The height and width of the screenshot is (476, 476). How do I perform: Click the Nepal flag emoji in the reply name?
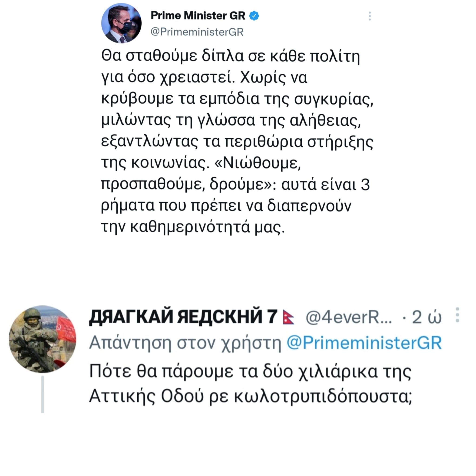click(x=288, y=317)
